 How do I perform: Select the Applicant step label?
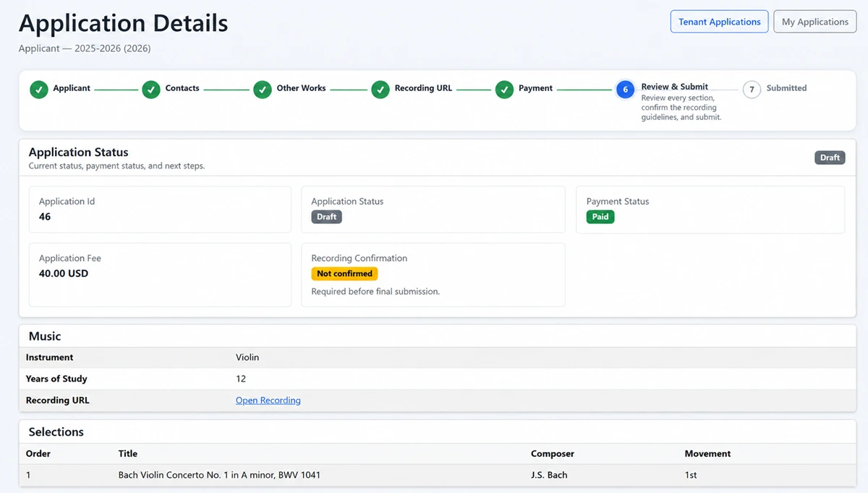[72, 88]
